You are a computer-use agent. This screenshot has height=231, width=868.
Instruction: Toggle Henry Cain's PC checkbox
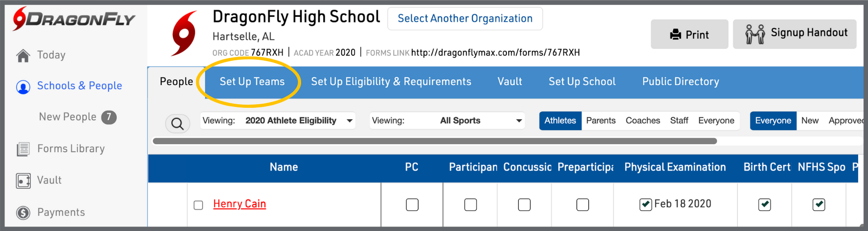click(x=412, y=205)
